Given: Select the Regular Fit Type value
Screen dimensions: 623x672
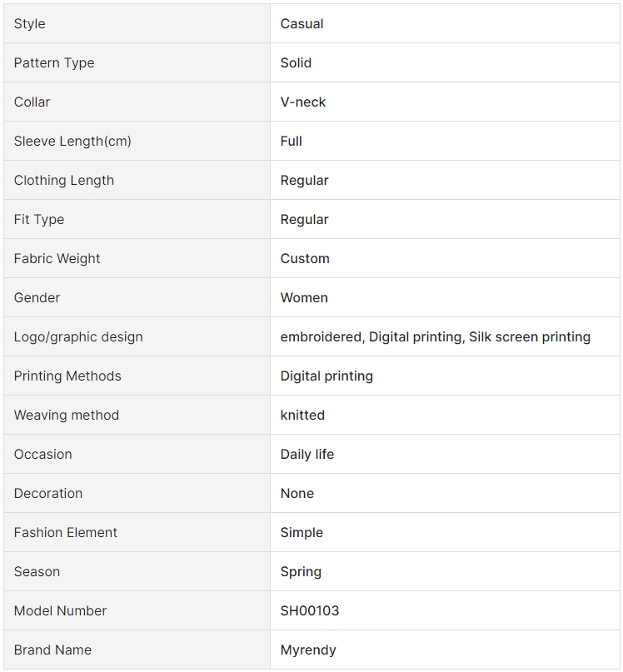Looking at the screenshot, I should 304,220.
